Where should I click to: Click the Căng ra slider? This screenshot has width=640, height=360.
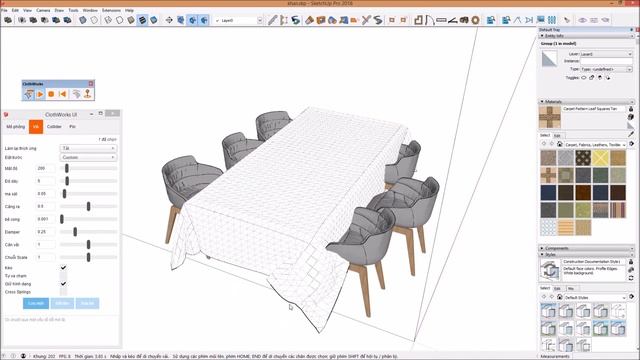point(88,207)
